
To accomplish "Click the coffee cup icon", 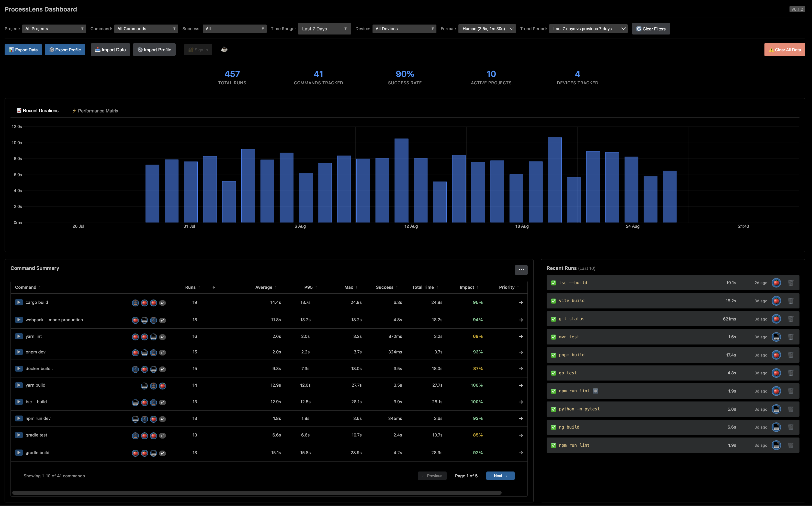I will coord(224,50).
